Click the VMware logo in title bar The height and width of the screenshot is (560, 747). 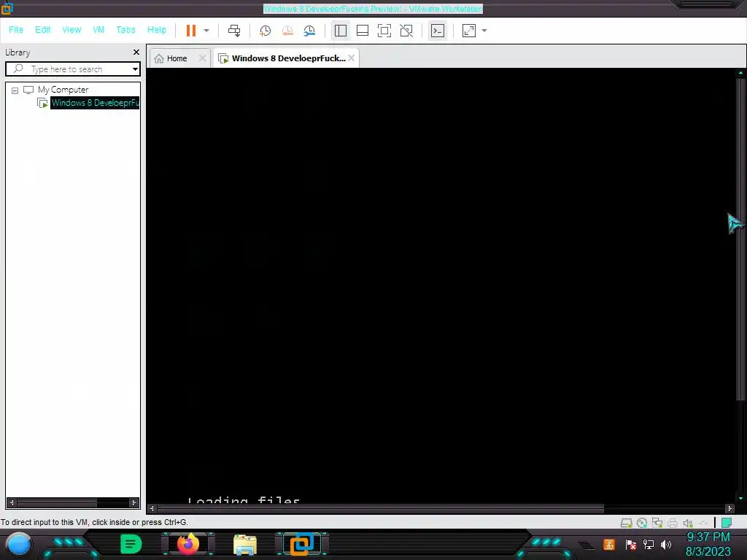(x=7, y=7)
